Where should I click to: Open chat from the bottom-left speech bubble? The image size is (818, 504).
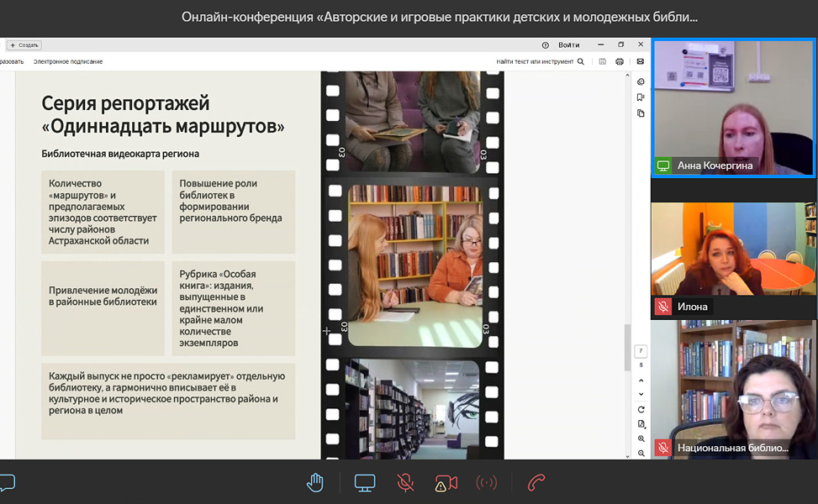point(7,483)
